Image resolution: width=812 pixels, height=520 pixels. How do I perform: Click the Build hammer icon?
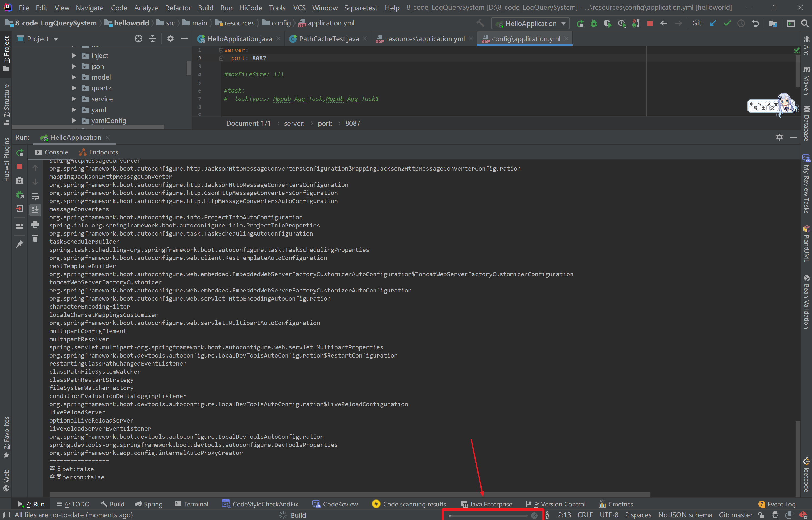tap(480, 23)
